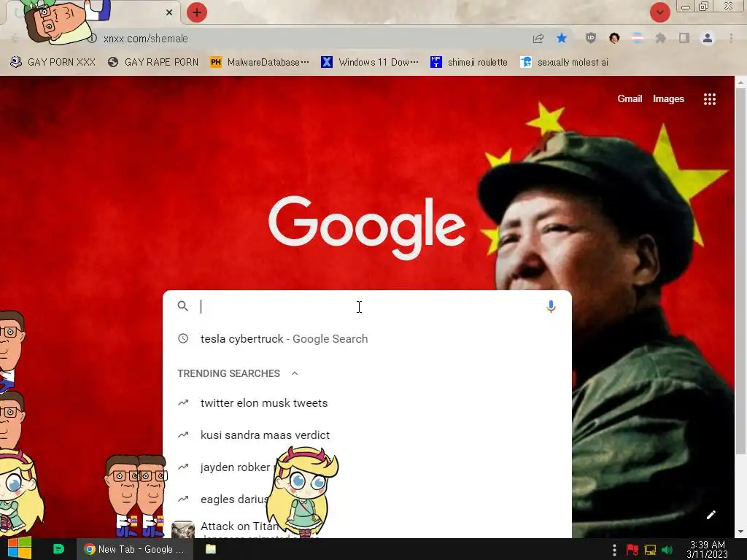Collapse the Trending Searches section
Screen dimensions: 747x560
pos(295,373)
